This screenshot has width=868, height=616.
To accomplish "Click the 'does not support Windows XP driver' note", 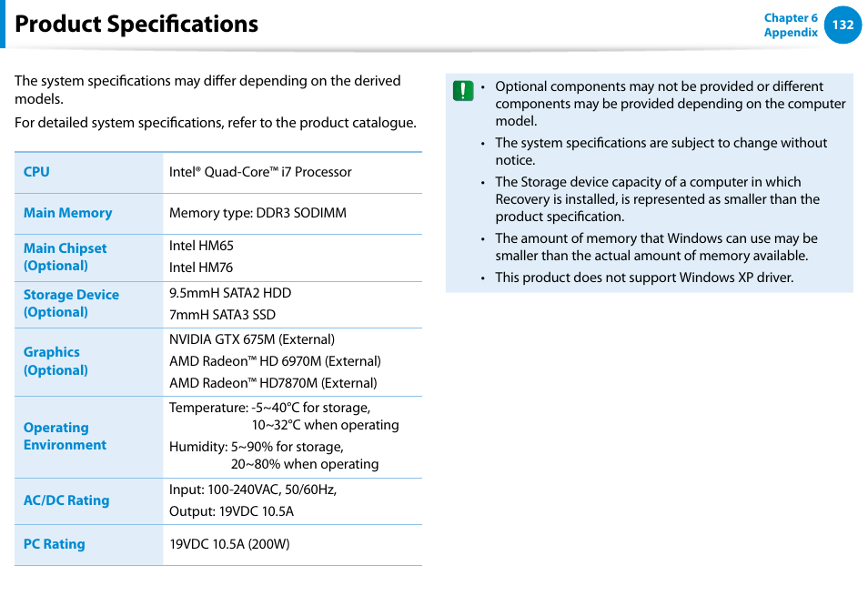I will pos(644,278).
